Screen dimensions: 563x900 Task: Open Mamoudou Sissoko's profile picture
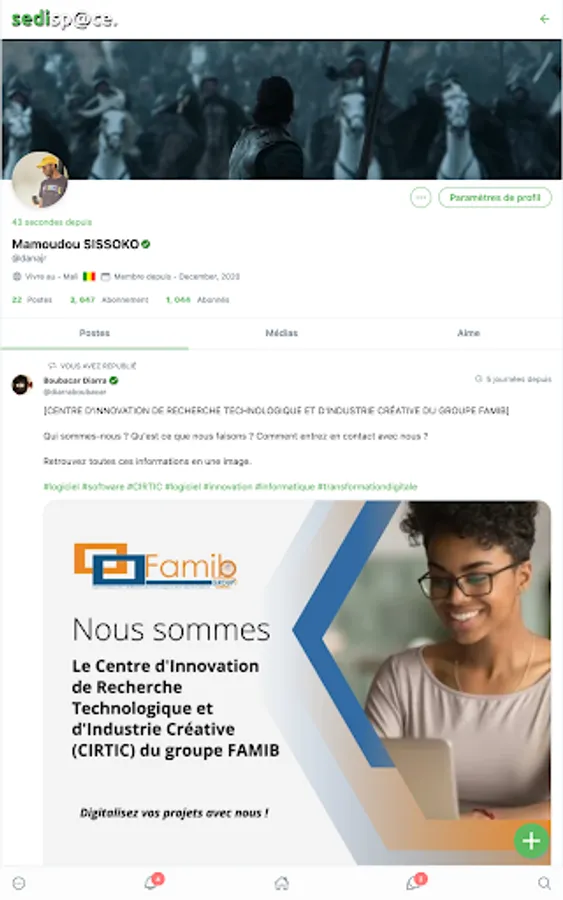click(x=40, y=180)
